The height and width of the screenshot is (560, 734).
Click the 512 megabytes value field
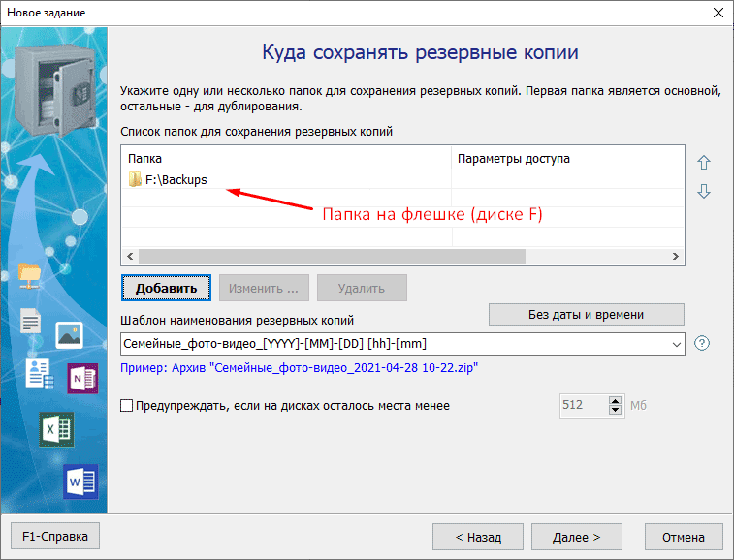coord(585,405)
